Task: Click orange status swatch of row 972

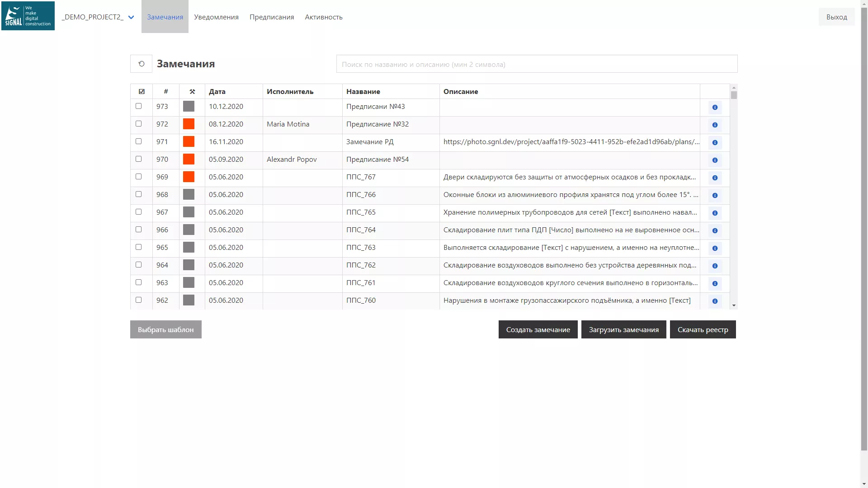Action: [189, 124]
